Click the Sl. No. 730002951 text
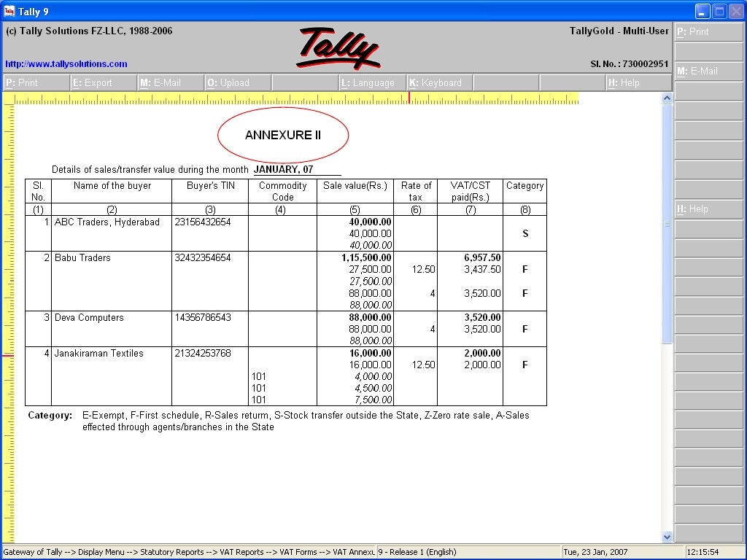Image resolution: width=747 pixels, height=560 pixels. pos(630,64)
